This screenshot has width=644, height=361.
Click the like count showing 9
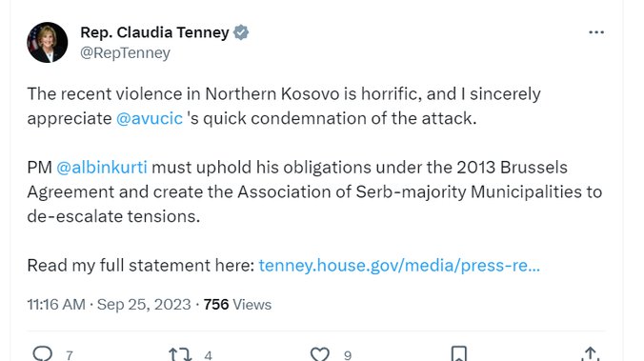coord(348,355)
